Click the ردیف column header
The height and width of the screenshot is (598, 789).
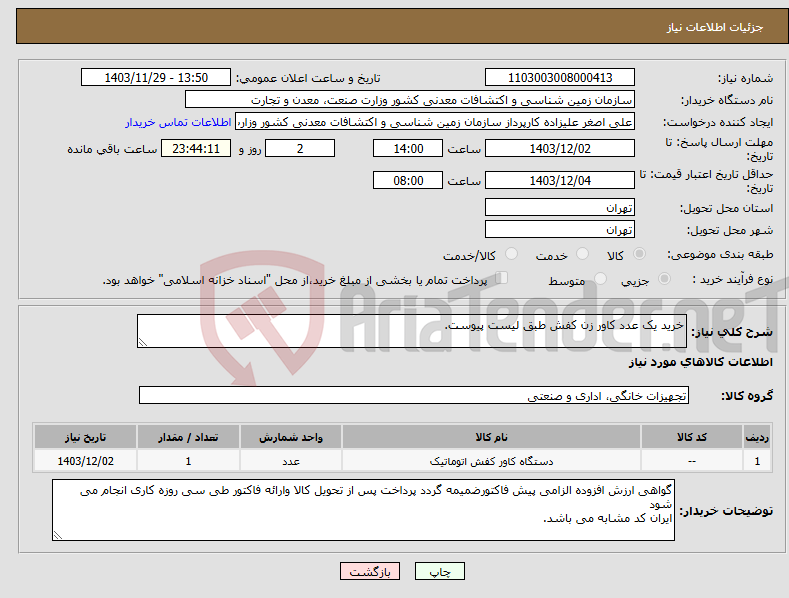click(757, 437)
